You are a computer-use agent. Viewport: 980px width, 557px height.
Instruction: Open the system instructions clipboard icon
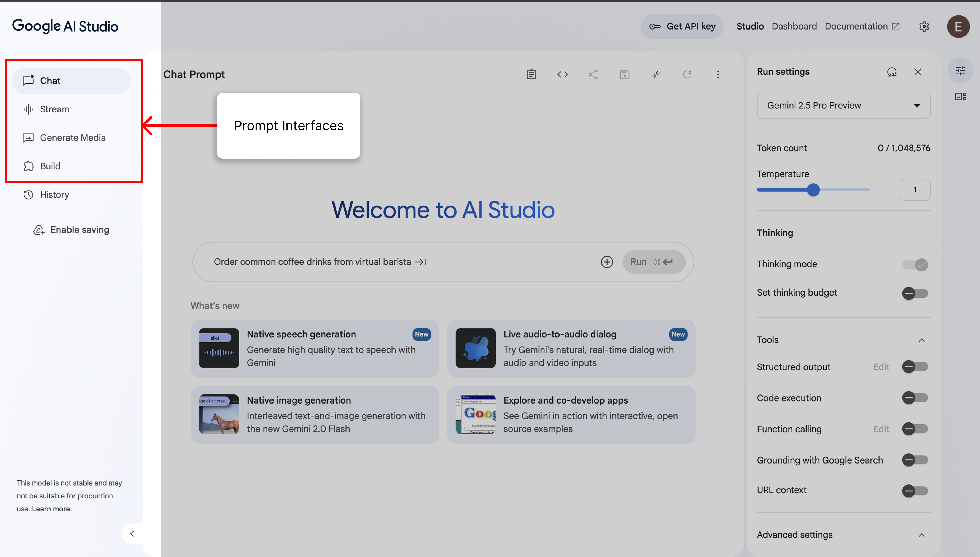[531, 74]
